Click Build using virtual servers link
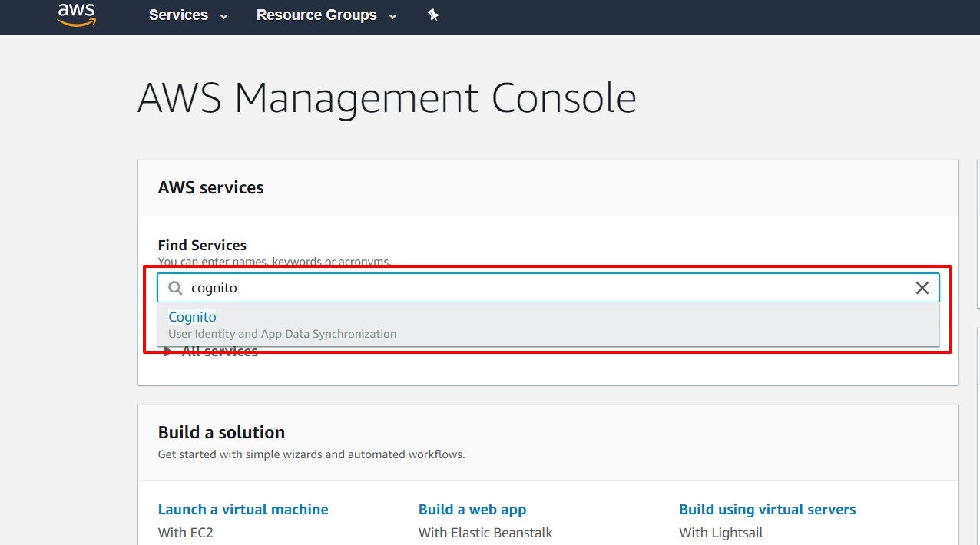The width and height of the screenshot is (980, 545). 767,509
